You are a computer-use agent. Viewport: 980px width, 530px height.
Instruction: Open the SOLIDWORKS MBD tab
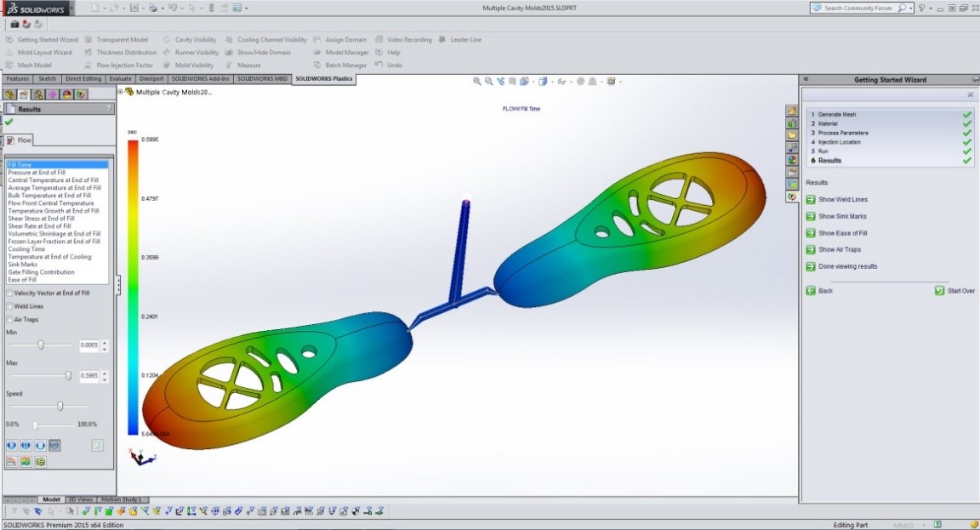[x=263, y=79]
